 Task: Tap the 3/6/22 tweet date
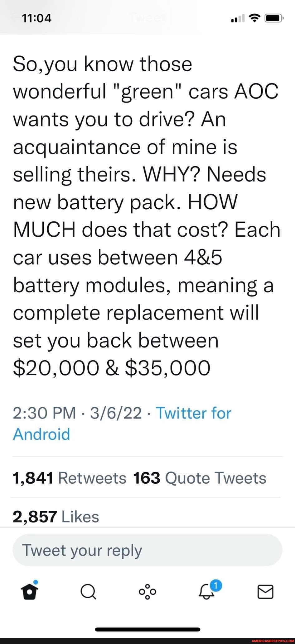(116, 413)
